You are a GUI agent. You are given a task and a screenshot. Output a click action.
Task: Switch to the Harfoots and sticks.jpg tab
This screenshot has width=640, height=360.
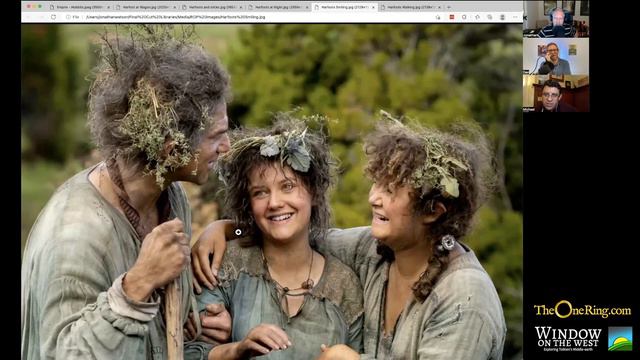pos(212,7)
